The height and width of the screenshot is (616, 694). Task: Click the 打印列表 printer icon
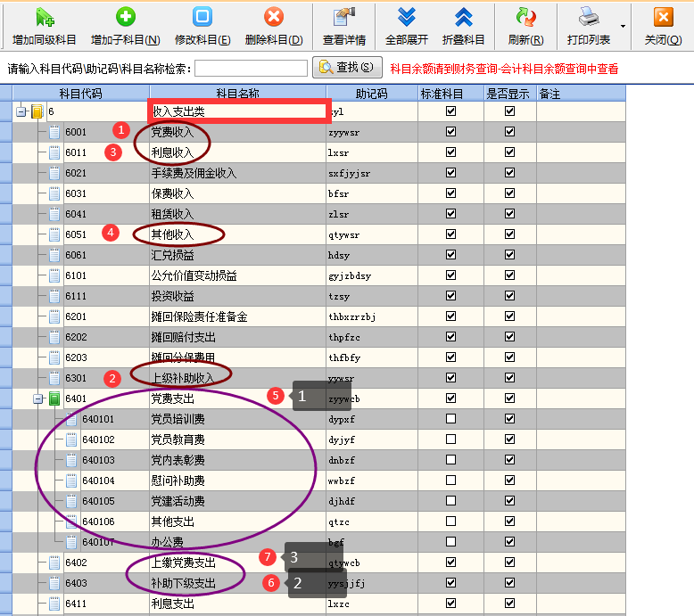[589, 17]
